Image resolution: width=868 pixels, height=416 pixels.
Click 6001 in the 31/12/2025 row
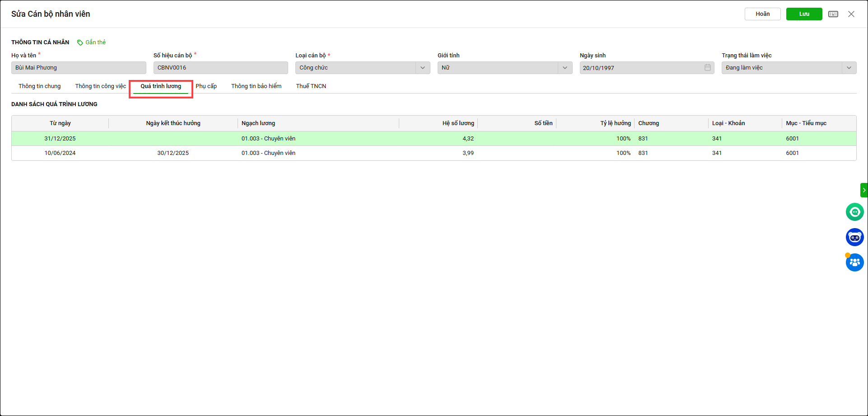click(792, 139)
